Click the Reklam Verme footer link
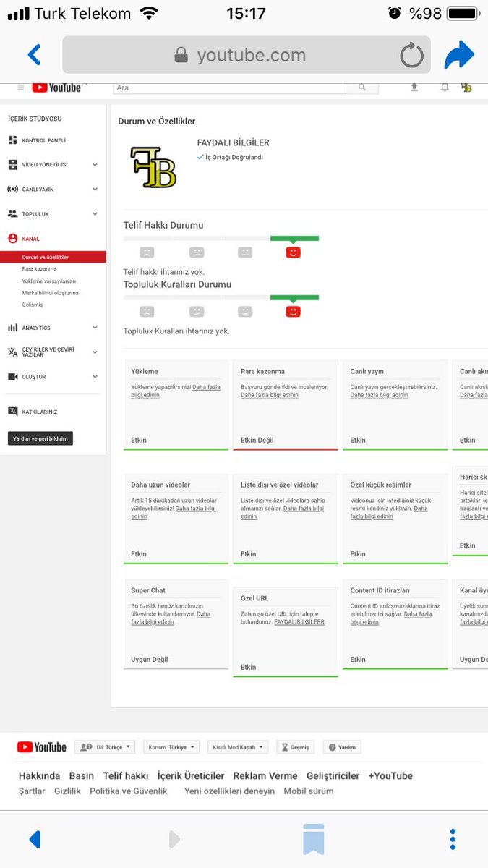This screenshot has height=868, width=488. 265,775
